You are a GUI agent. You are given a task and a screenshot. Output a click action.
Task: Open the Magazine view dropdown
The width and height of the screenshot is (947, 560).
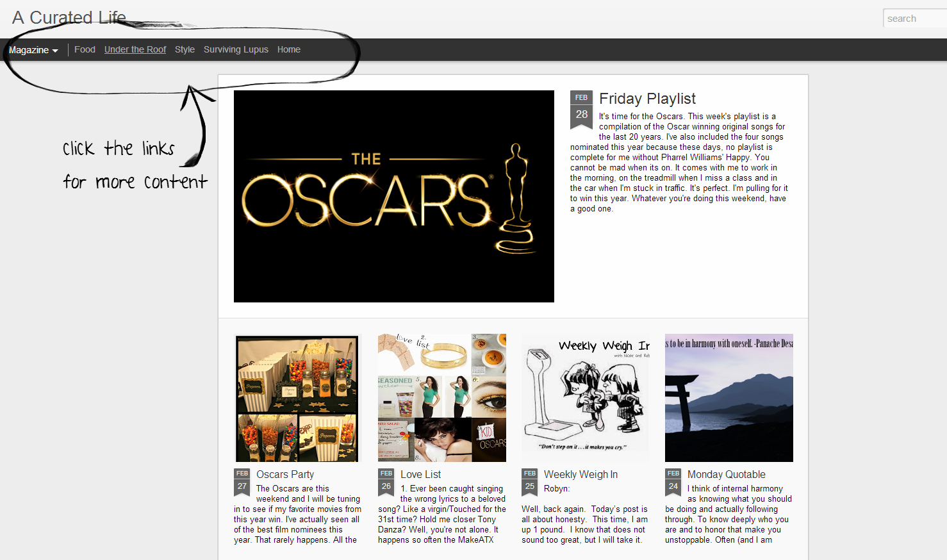click(x=33, y=50)
